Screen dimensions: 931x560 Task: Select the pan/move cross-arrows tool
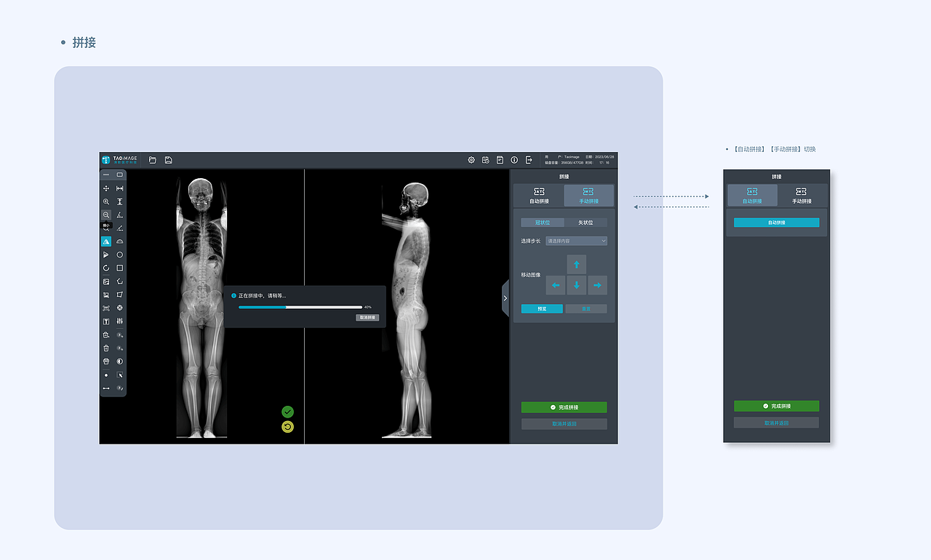[x=106, y=188]
